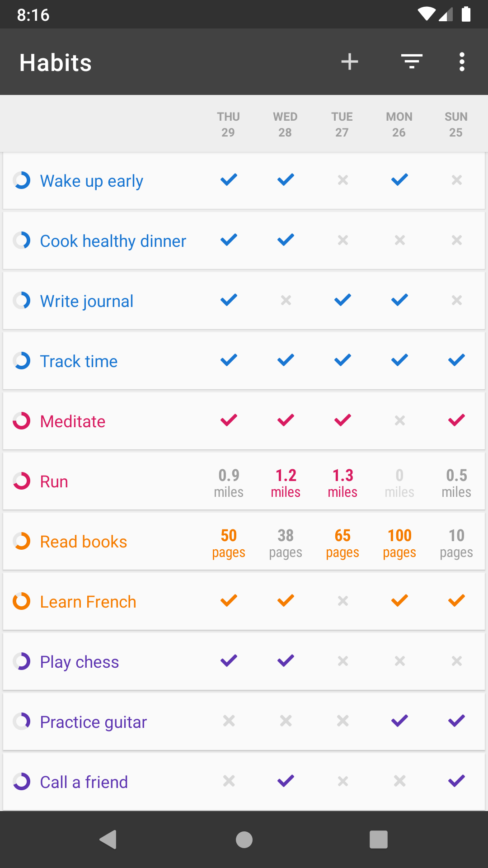Tap the Learn French progress ring
The height and width of the screenshot is (868, 488).
click(x=22, y=601)
